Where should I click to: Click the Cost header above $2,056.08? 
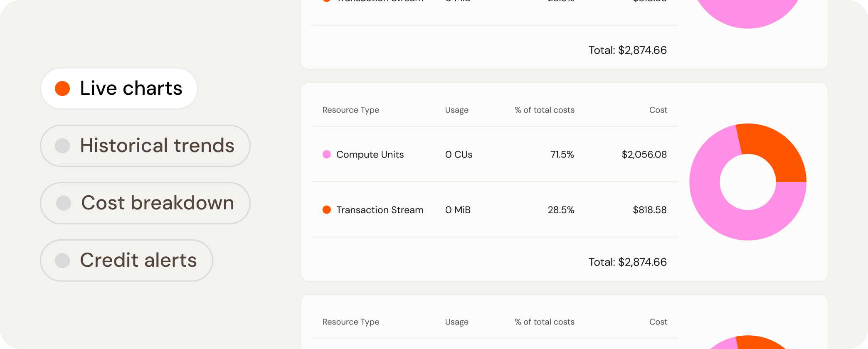(658, 110)
